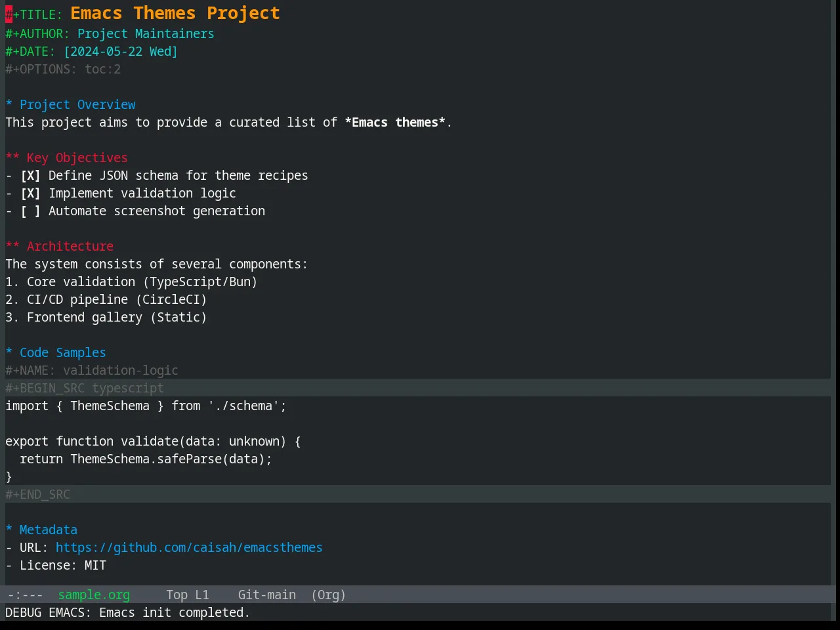Click the '#+AUTHOR:' keyword
Screen dimensions: 840x630
click(37, 33)
